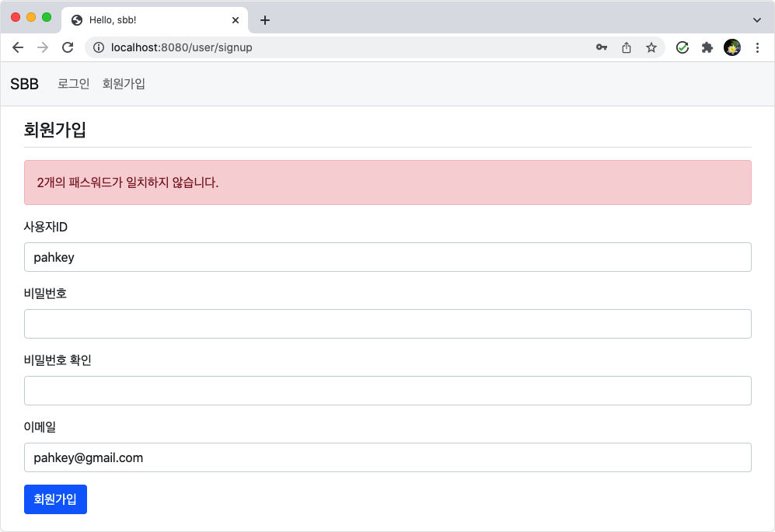Bookmark this page with the star

651,47
